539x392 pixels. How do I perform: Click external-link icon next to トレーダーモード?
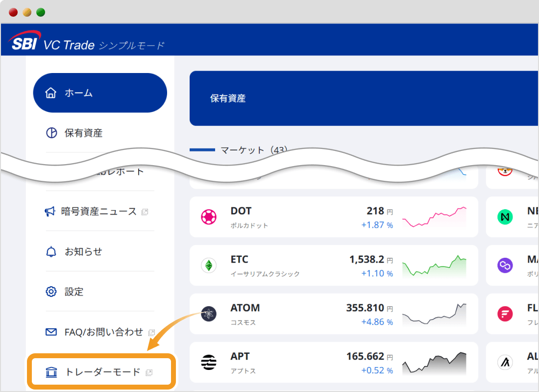coord(149,372)
